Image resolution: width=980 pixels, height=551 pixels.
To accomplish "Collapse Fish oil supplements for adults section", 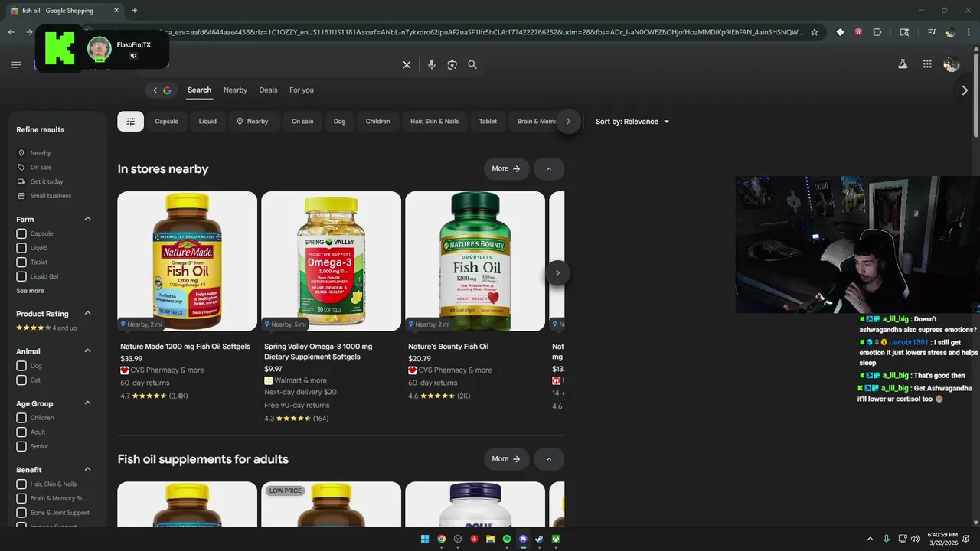I will click(549, 459).
